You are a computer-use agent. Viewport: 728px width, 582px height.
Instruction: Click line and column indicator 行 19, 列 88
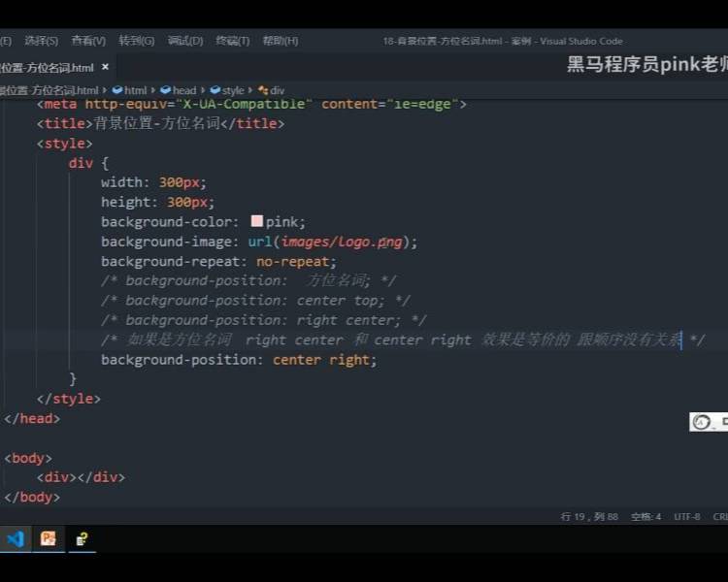(589, 516)
